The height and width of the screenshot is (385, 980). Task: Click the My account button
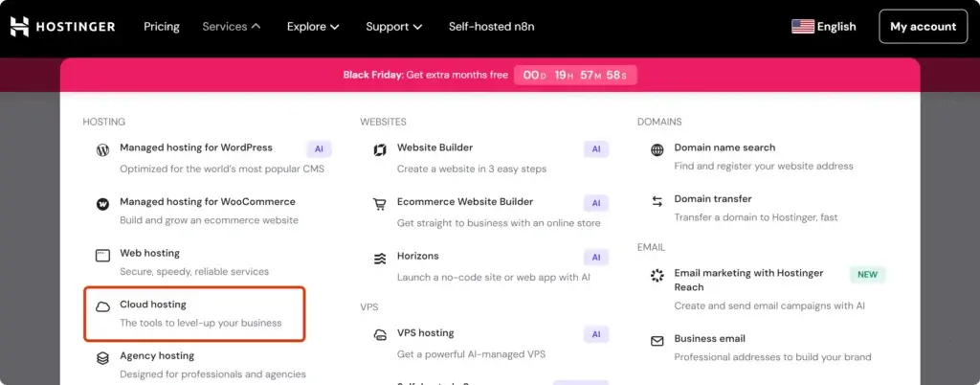coord(923,27)
